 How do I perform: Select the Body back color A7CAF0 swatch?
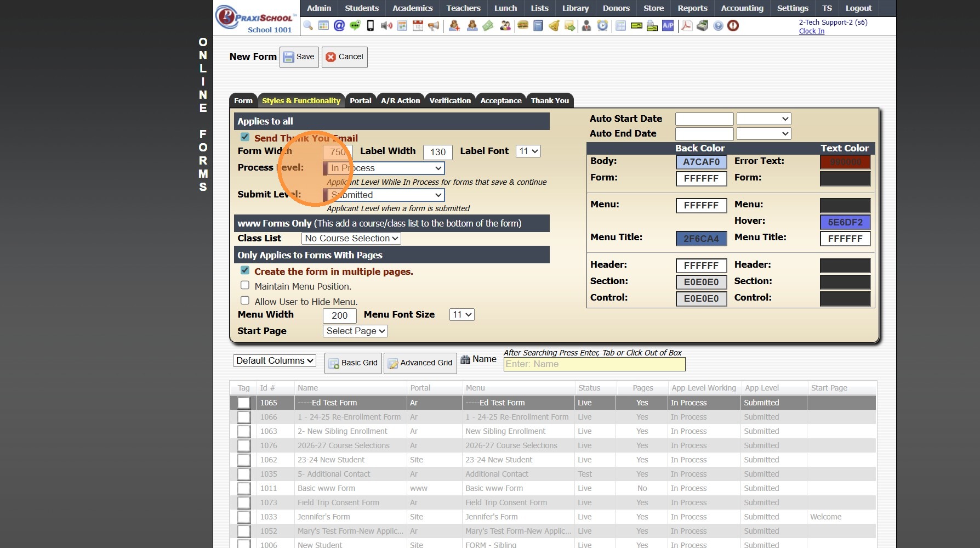tap(701, 162)
